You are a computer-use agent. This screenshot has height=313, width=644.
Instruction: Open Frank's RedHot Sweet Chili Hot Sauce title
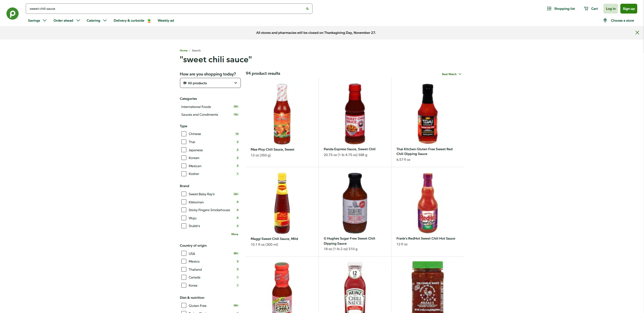426,239
